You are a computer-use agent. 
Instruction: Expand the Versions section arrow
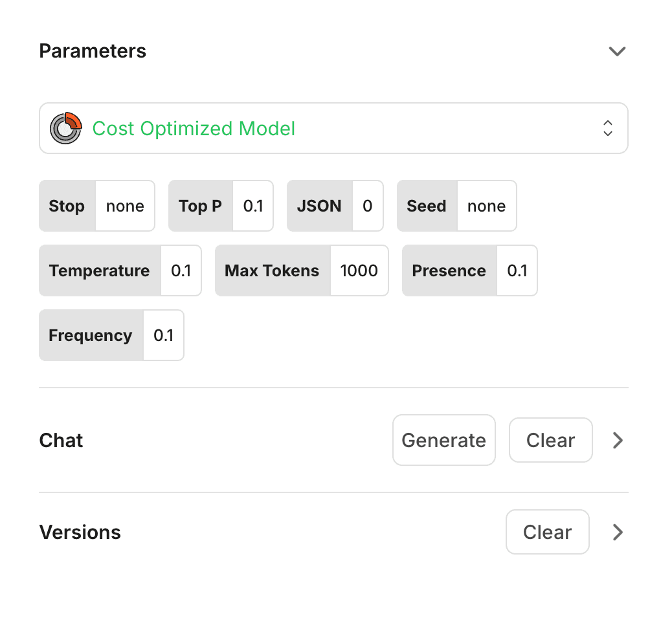tap(618, 533)
